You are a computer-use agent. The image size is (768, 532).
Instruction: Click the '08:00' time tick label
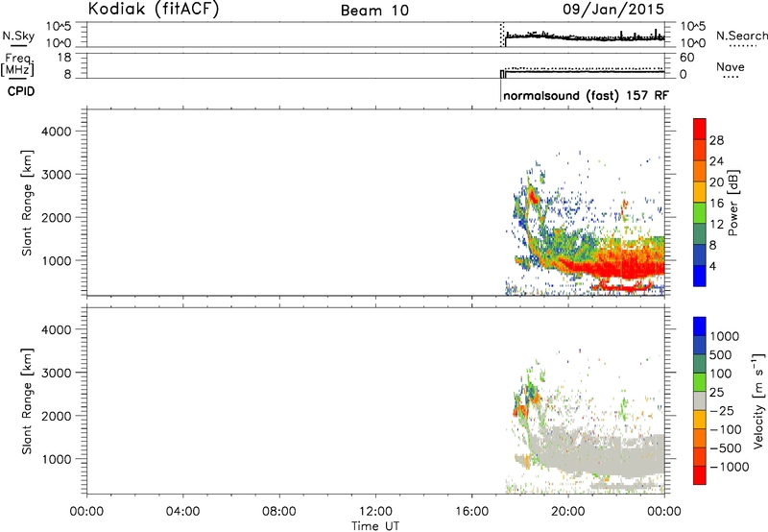[279, 512]
